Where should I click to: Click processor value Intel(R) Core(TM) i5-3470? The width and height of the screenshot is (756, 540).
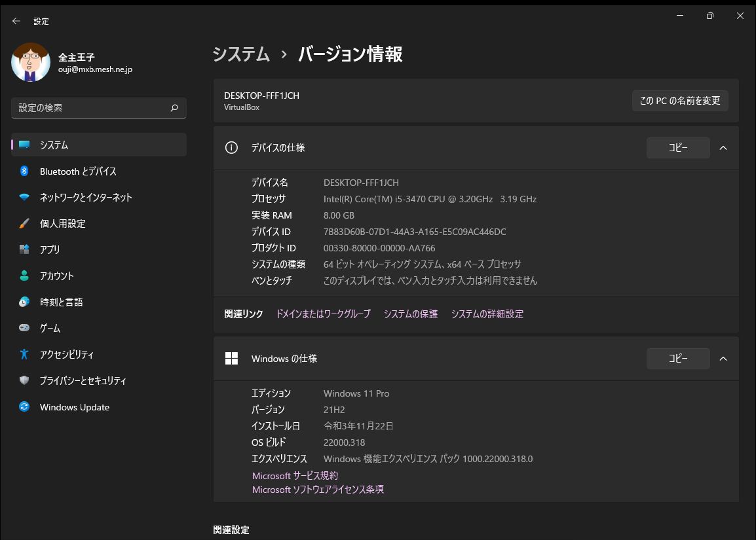430,199
